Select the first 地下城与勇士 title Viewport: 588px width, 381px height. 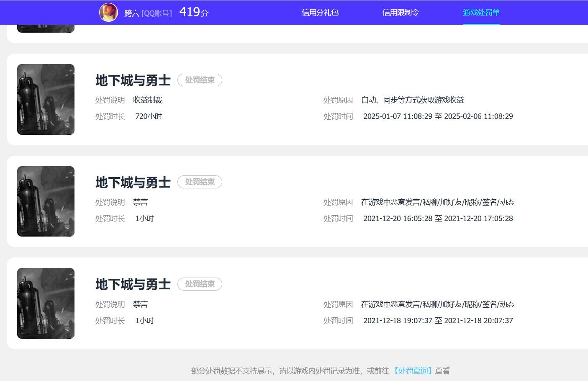point(132,80)
